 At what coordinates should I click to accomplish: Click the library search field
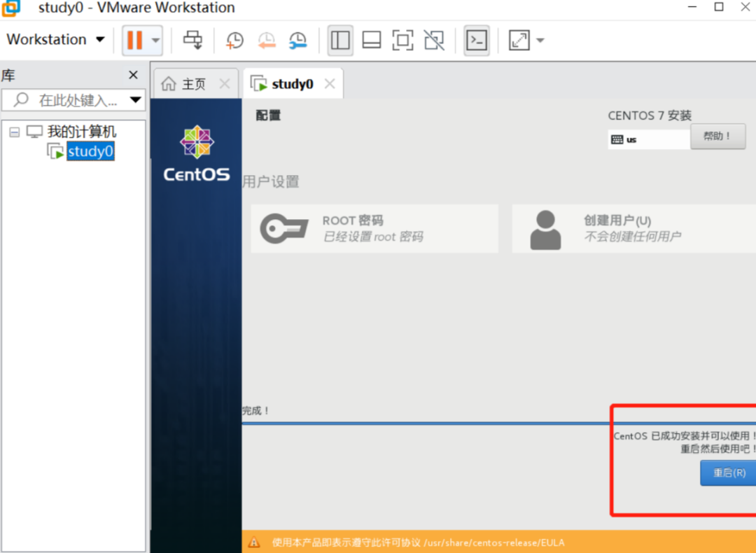pos(72,100)
